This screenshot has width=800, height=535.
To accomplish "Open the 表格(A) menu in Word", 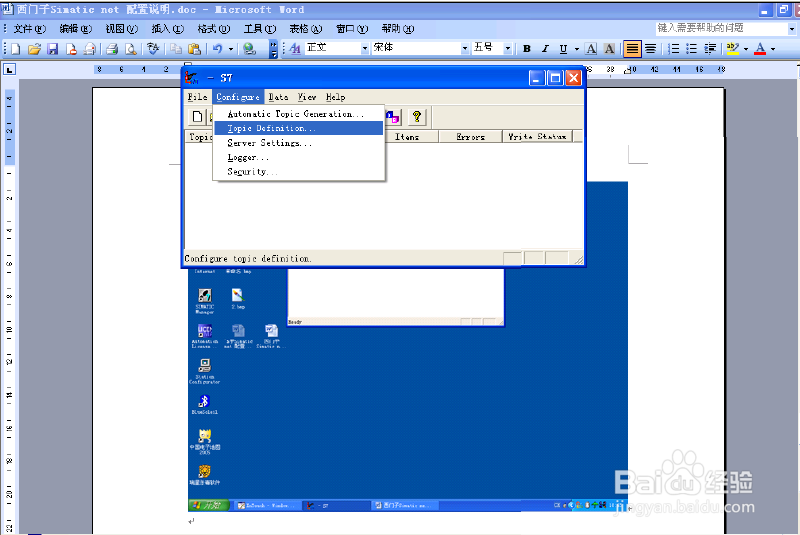I will [306, 29].
